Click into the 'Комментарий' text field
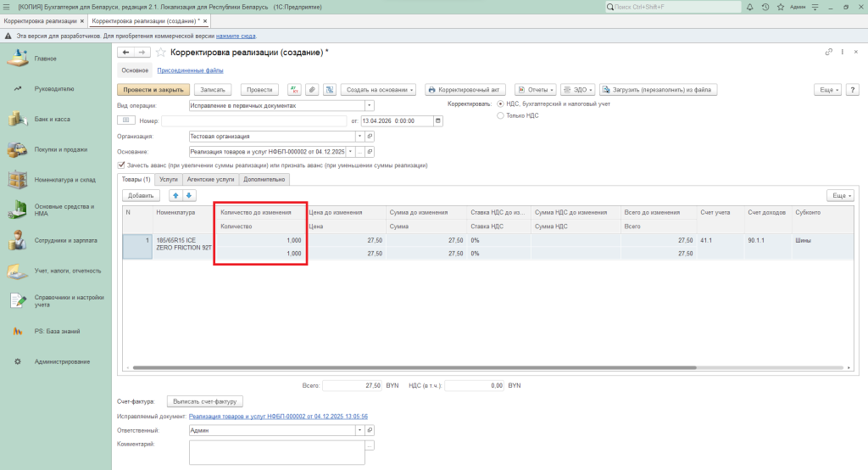Viewport: 868px width, 470px height. [x=276, y=452]
